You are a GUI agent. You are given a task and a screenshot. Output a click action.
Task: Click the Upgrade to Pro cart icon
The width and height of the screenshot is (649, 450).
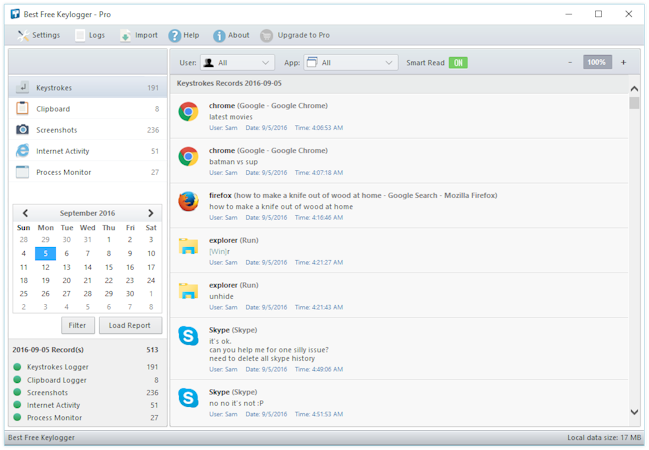267,36
